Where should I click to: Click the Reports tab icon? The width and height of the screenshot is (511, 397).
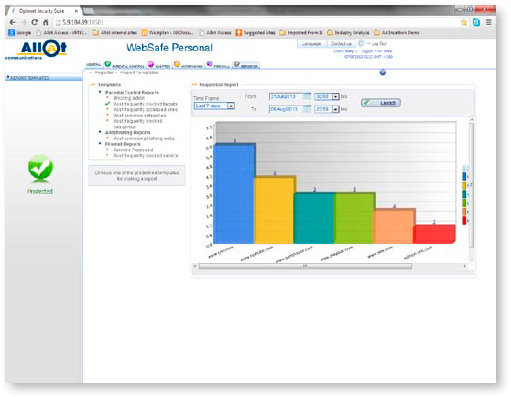tap(236, 64)
